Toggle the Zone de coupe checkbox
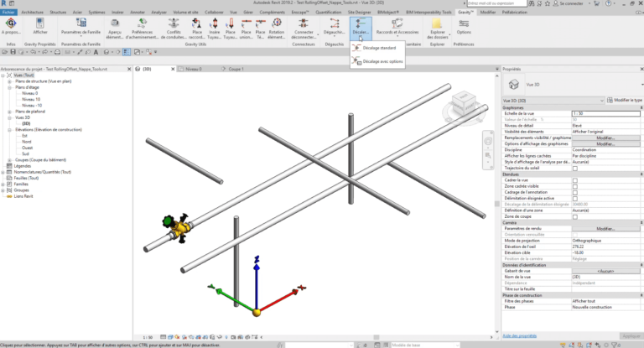The height and width of the screenshot is (348, 644). tap(574, 216)
